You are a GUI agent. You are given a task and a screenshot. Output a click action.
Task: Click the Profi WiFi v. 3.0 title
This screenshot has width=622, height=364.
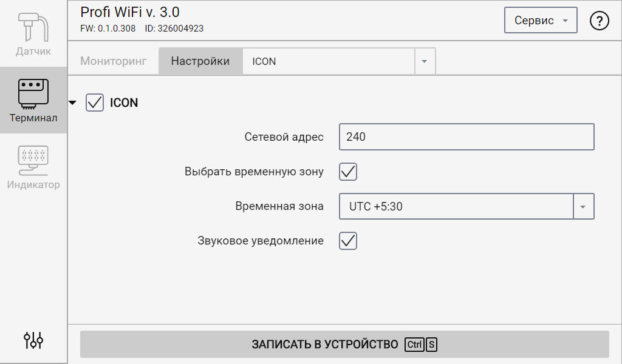(130, 12)
